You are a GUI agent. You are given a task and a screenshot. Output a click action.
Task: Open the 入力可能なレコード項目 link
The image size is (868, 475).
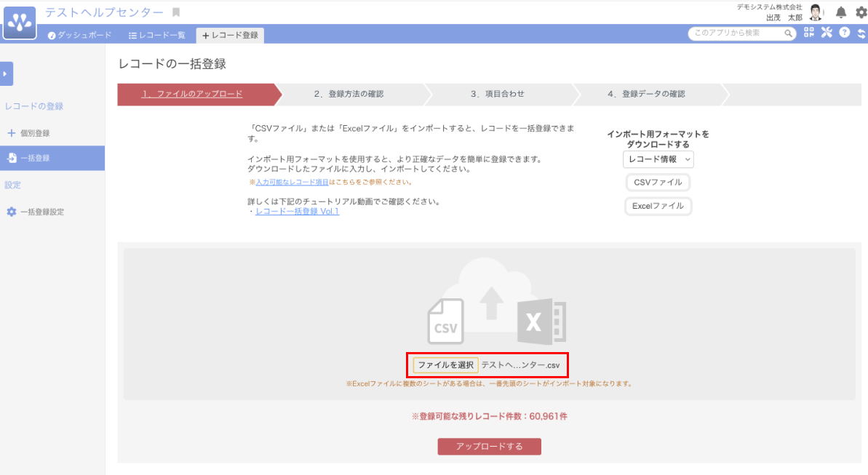click(292, 182)
